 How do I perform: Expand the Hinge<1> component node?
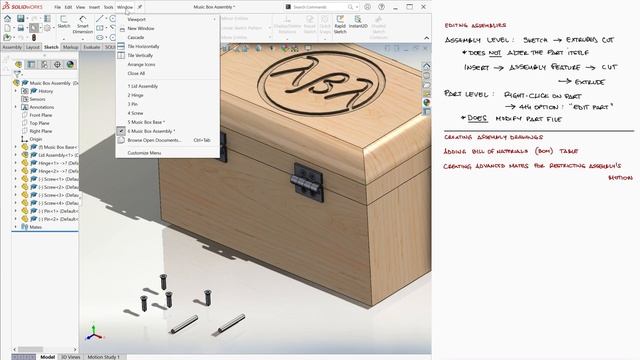click(x=16, y=163)
